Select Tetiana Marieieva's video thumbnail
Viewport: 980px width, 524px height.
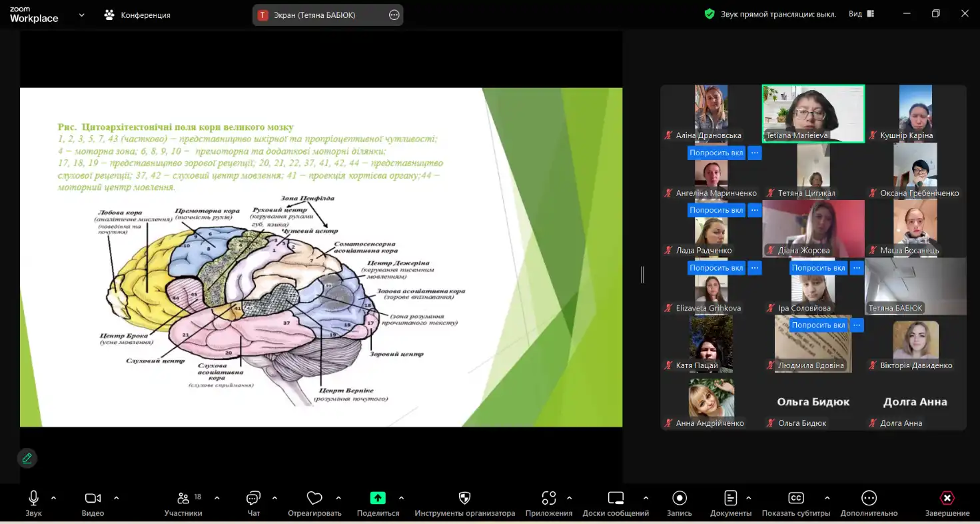tap(813, 113)
